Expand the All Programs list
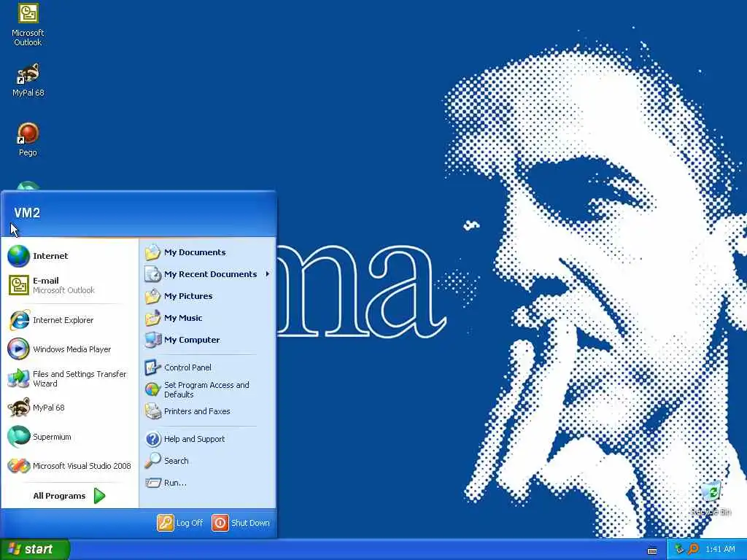 point(69,496)
